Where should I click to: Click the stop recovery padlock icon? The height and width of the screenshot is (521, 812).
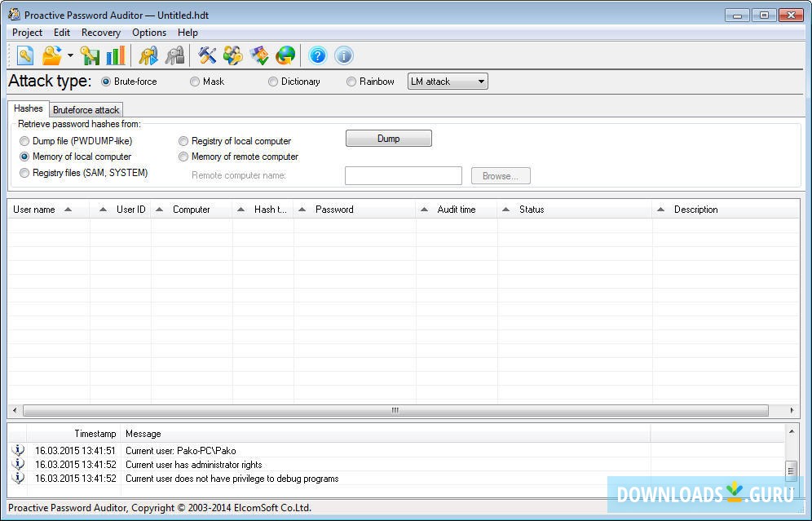point(174,55)
